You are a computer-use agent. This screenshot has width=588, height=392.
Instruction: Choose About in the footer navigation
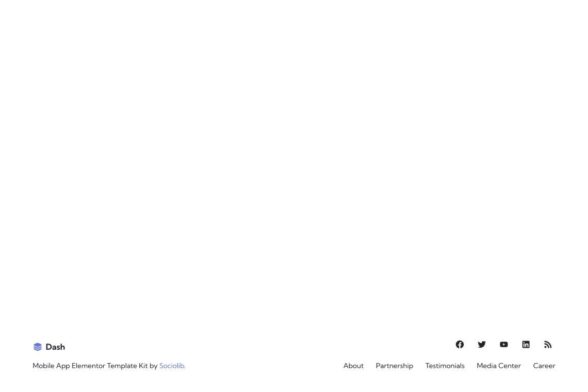(x=353, y=366)
